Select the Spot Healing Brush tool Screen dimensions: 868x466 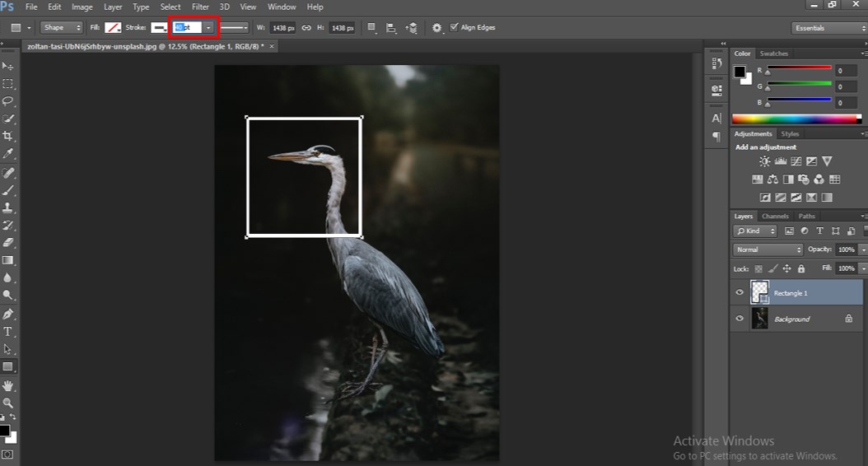(x=7, y=173)
